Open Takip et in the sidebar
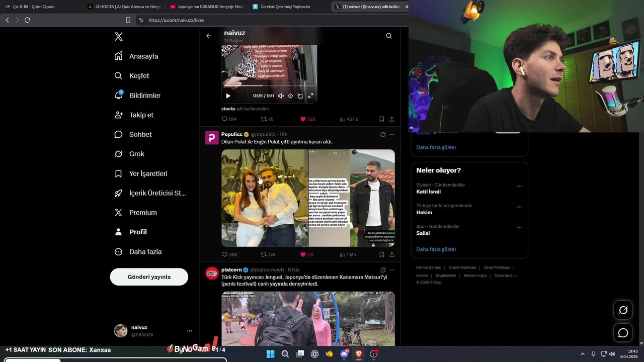 134,115
